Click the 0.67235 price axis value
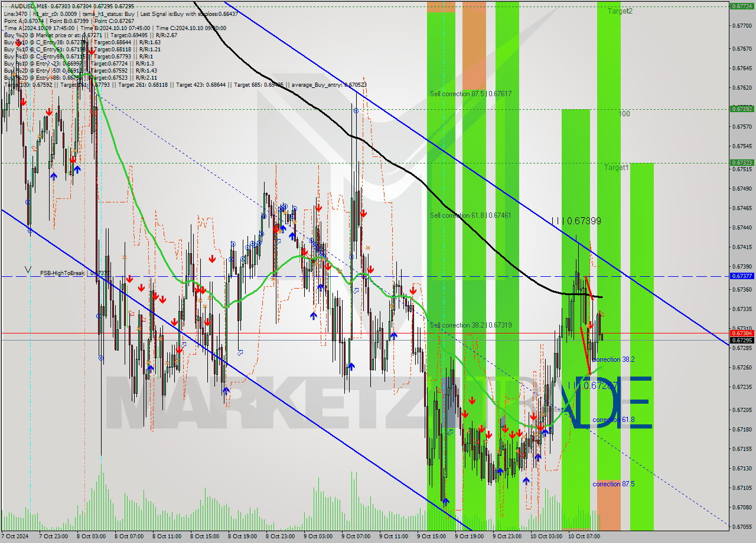Viewport: 756px width, 543px height. pyautogui.click(x=741, y=387)
